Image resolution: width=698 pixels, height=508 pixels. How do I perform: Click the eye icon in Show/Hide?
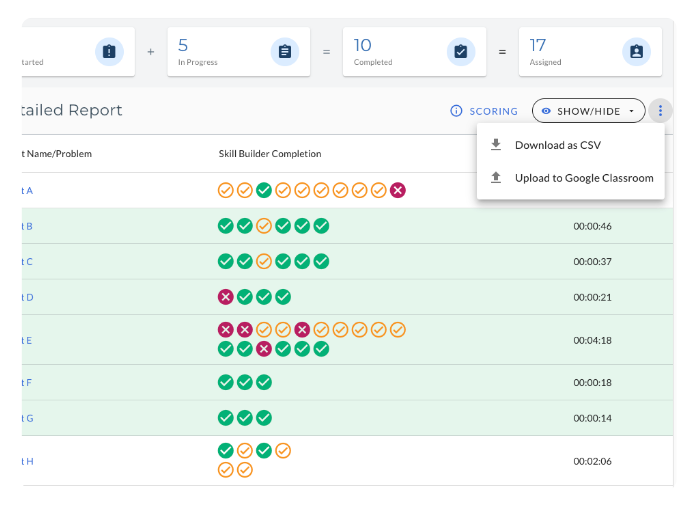click(546, 111)
